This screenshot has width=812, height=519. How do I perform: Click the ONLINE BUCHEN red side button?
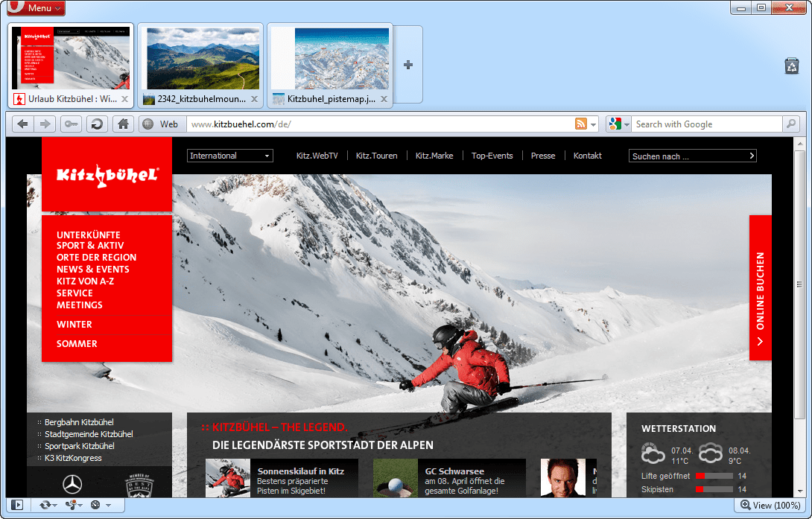point(760,288)
